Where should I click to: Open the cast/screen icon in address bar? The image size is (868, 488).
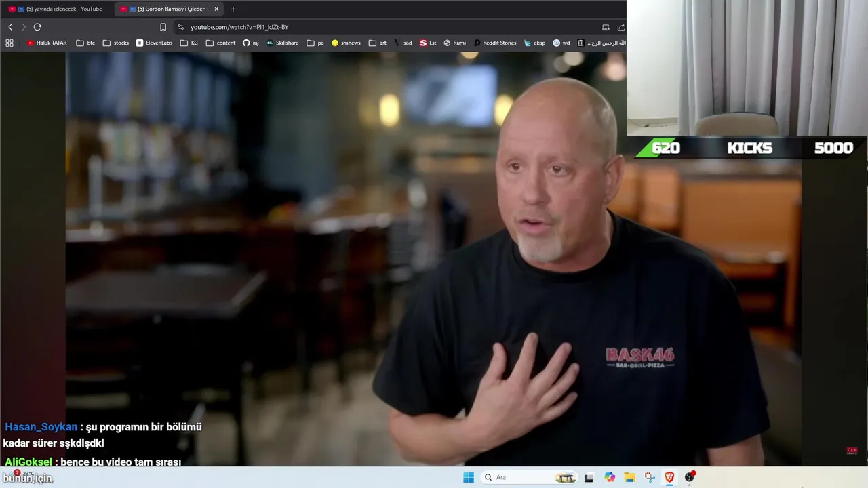(606, 27)
